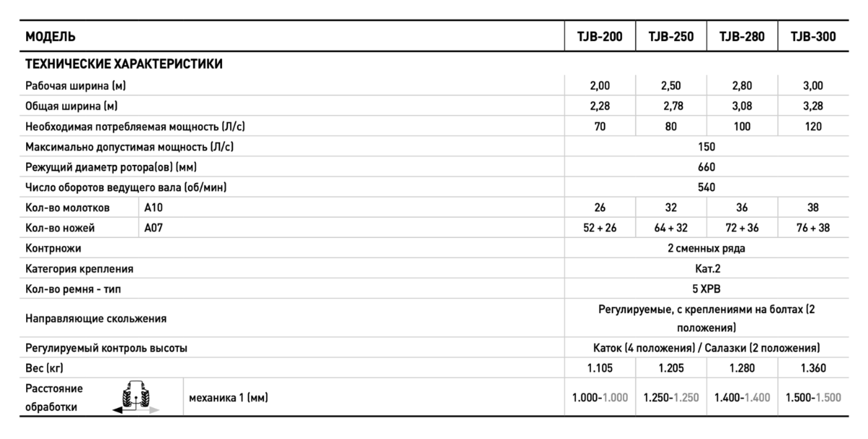The height and width of the screenshot is (439, 868).
Task: Click the TJB-250 model column header
Action: [x=671, y=36]
